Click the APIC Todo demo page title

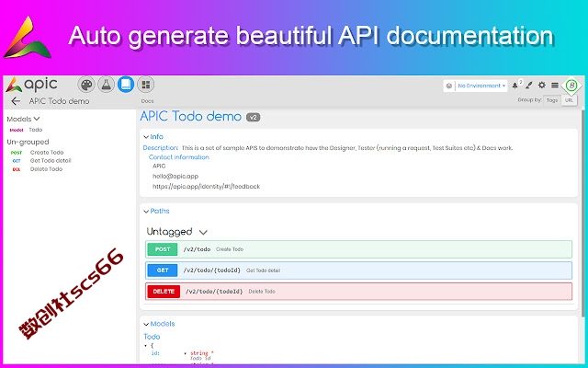coord(190,117)
